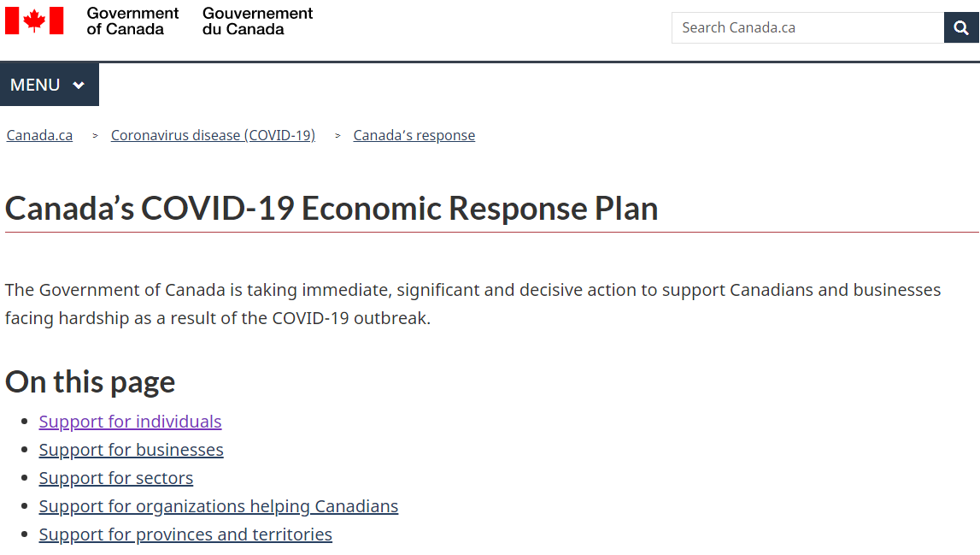Expand the MENU chevron arrow

tap(79, 86)
